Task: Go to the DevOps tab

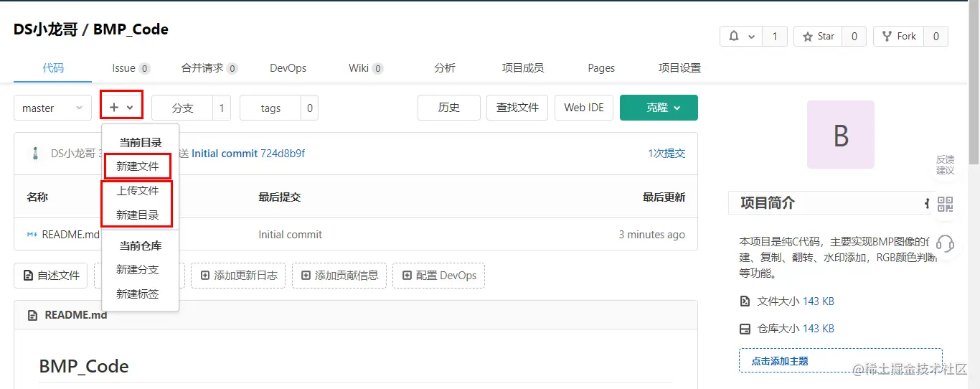Action: (288, 68)
